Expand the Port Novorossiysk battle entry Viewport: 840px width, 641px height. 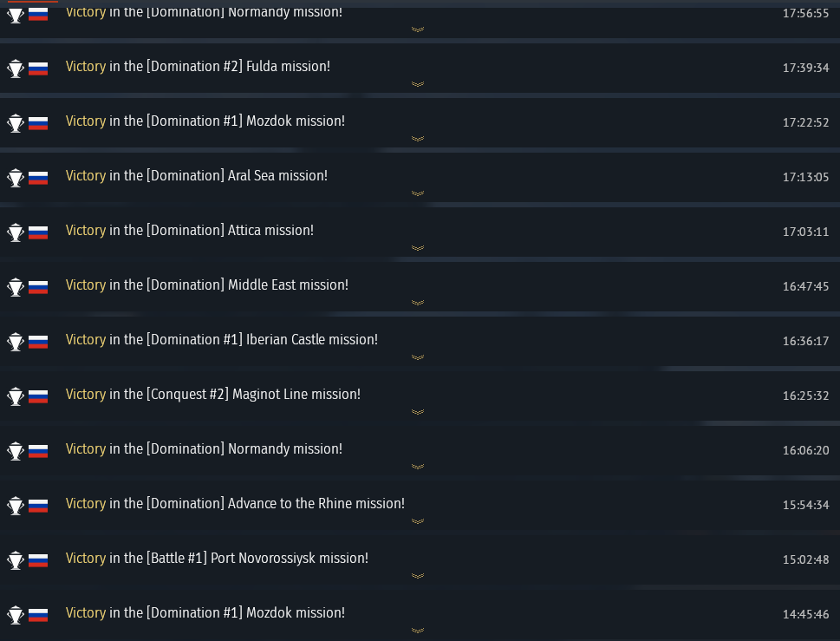pos(418,576)
